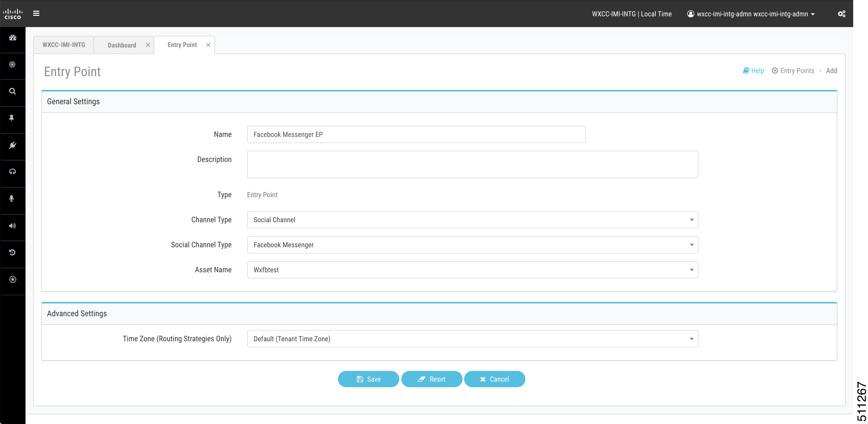Open the dashboard gauge sidebar icon

coord(13,38)
